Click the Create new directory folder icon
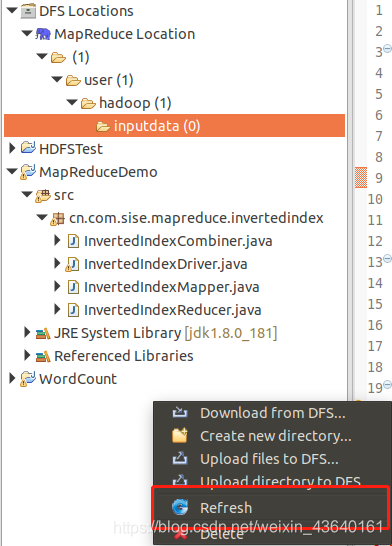392x546 pixels. coord(180,436)
